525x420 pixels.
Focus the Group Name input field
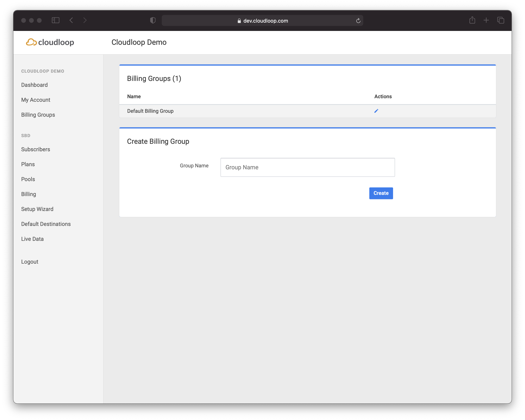307,167
